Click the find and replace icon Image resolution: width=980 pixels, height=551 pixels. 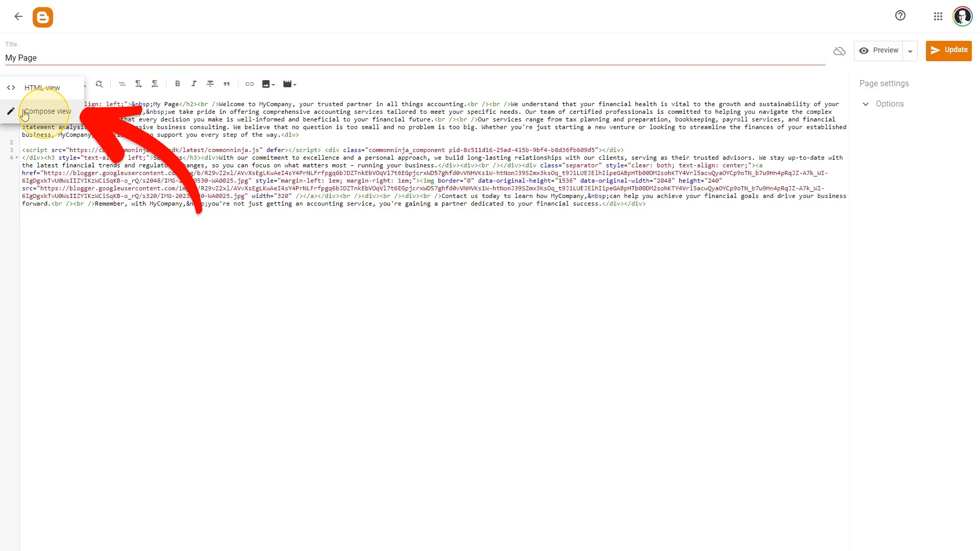tap(99, 84)
